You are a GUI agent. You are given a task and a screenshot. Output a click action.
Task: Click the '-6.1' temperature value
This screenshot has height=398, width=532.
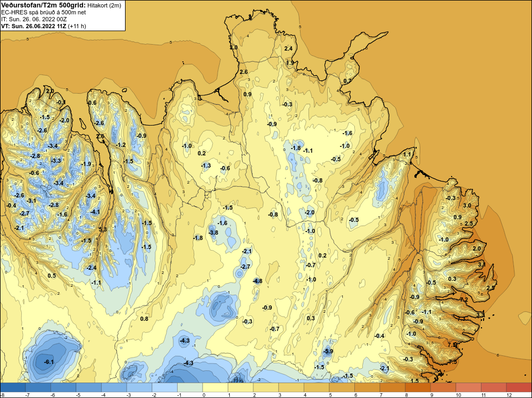pos(49,362)
